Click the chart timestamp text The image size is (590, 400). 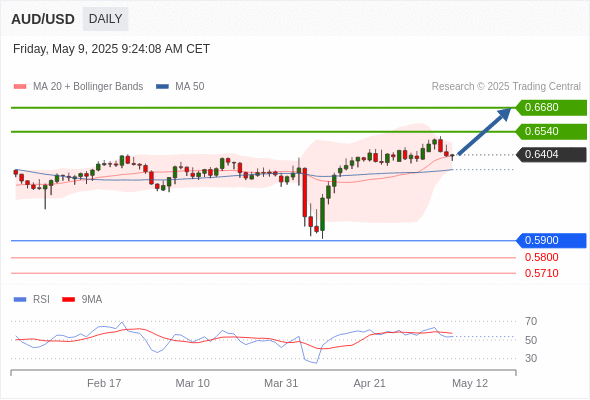tap(111, 49)
